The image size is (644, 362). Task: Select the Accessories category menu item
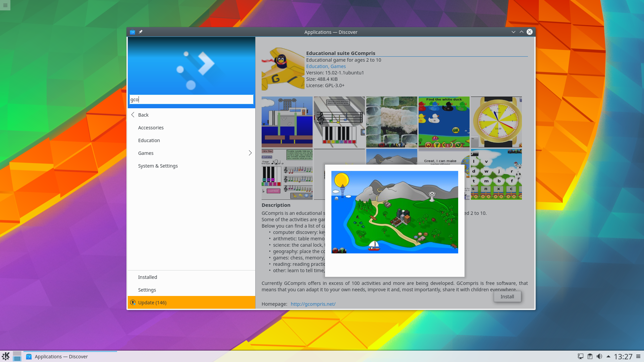point(151,127)
